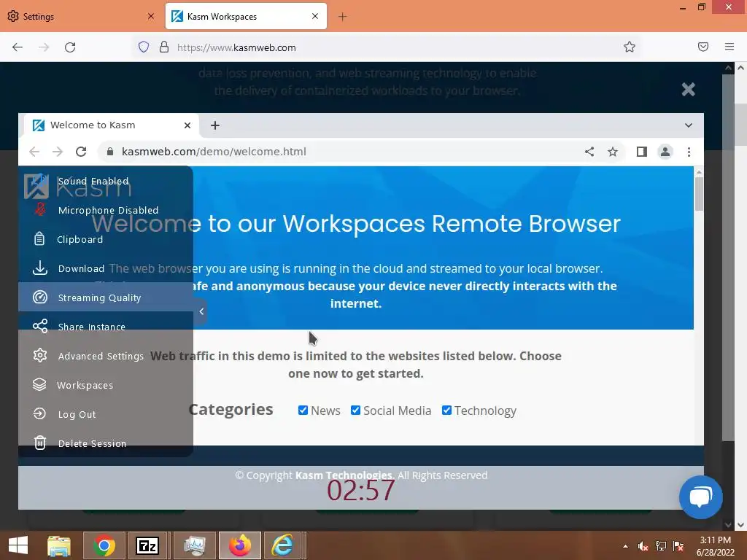The image size is (747, 560).
Task: Uncheck the Technology category checkbox
Action: coord(446,410)
